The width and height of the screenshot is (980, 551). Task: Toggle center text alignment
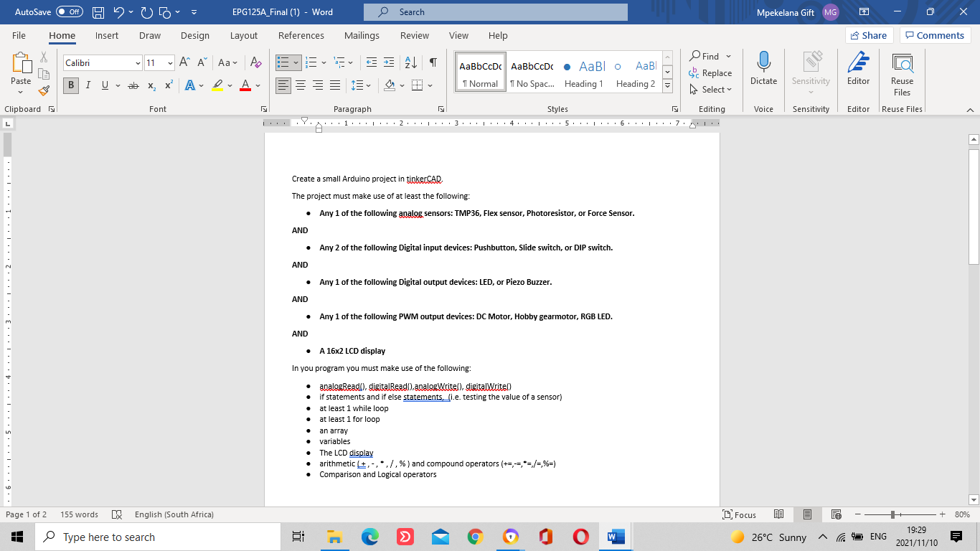[301, 85]
